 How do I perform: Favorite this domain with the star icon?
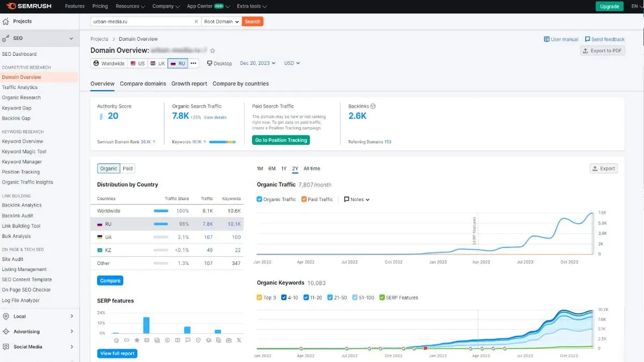click(213, 50)
